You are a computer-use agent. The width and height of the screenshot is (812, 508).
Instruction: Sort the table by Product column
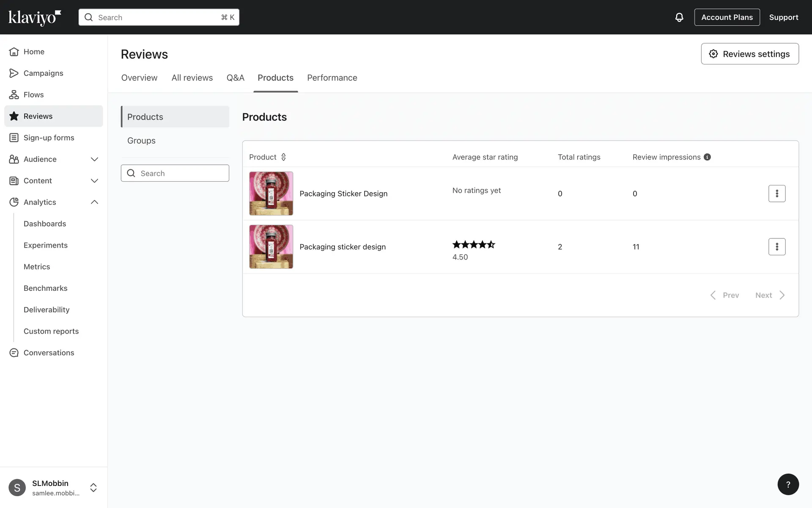(283, 157)
